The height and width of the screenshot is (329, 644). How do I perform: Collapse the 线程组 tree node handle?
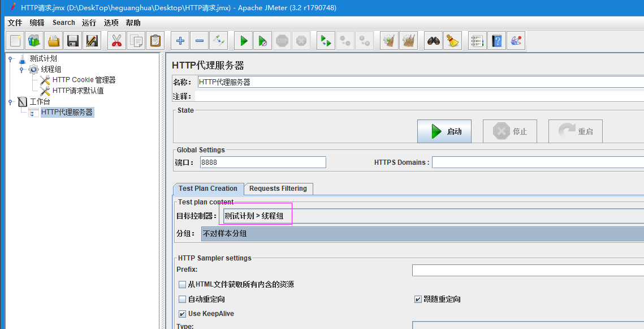click(21, 70)
